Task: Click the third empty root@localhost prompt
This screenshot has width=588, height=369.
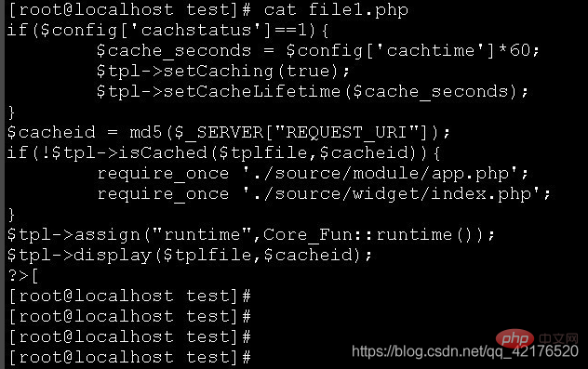Action: [129, 336]
